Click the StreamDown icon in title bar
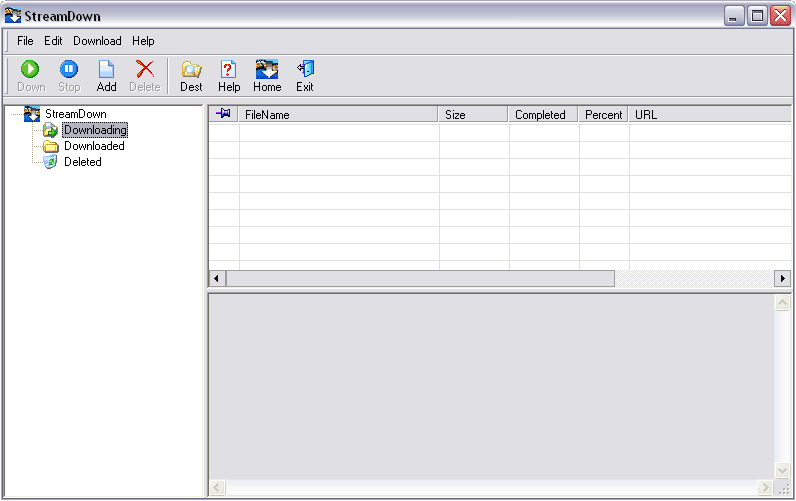Viewport: 796px width, 501px height. pyautogui.click(x=13, y=16)
